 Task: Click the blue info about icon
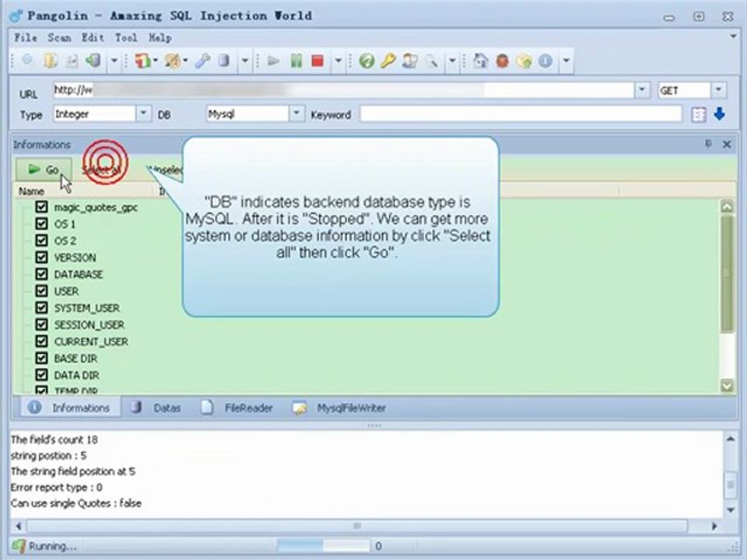click(x=545, y=61)
